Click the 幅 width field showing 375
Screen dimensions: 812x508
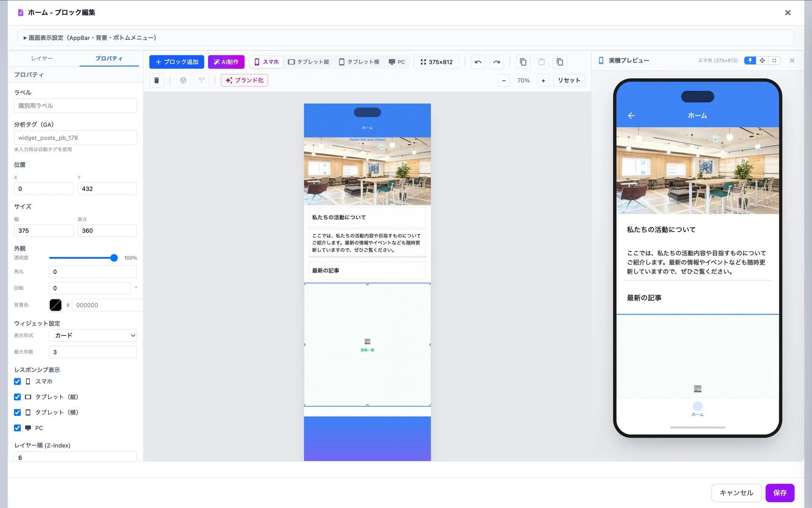pyautogui.click(x=44, y=230)
